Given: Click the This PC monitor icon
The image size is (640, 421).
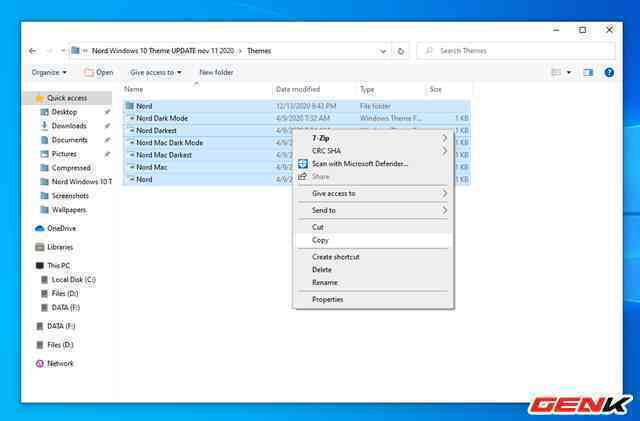Looking at the screenshot, I should (40, 265).
